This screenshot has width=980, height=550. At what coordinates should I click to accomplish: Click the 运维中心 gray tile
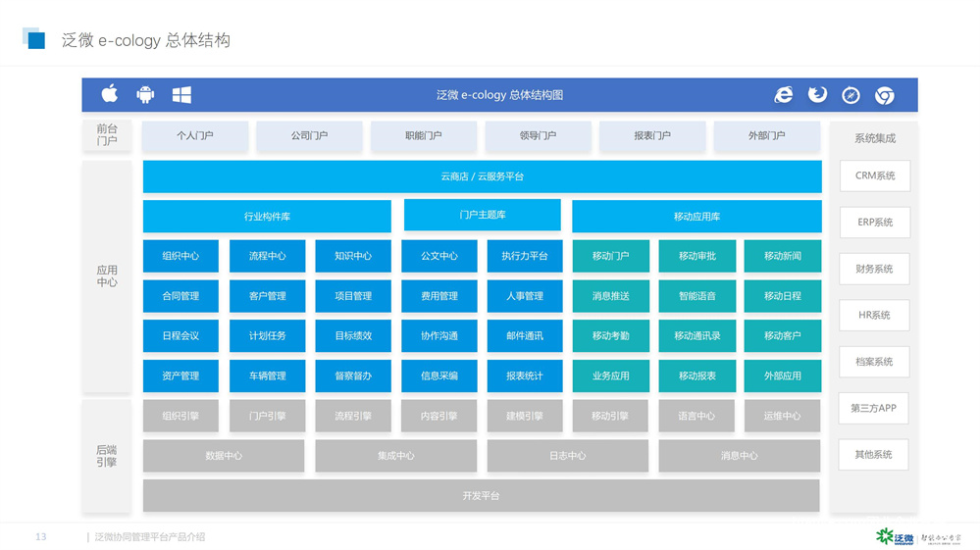click(783, 416)
